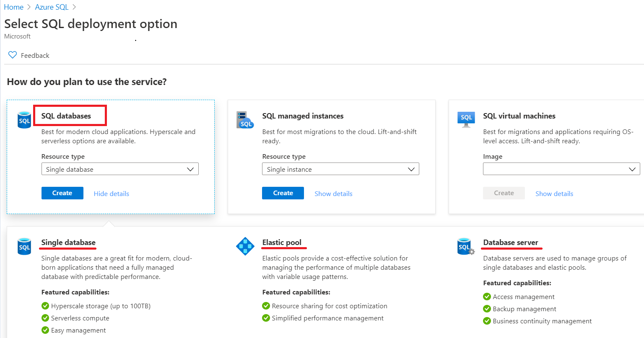Image resolution: width=644 pixels, height=338 pixels.
Task: Click the Hyperscale storage checkmark icon
Action: 45,306
